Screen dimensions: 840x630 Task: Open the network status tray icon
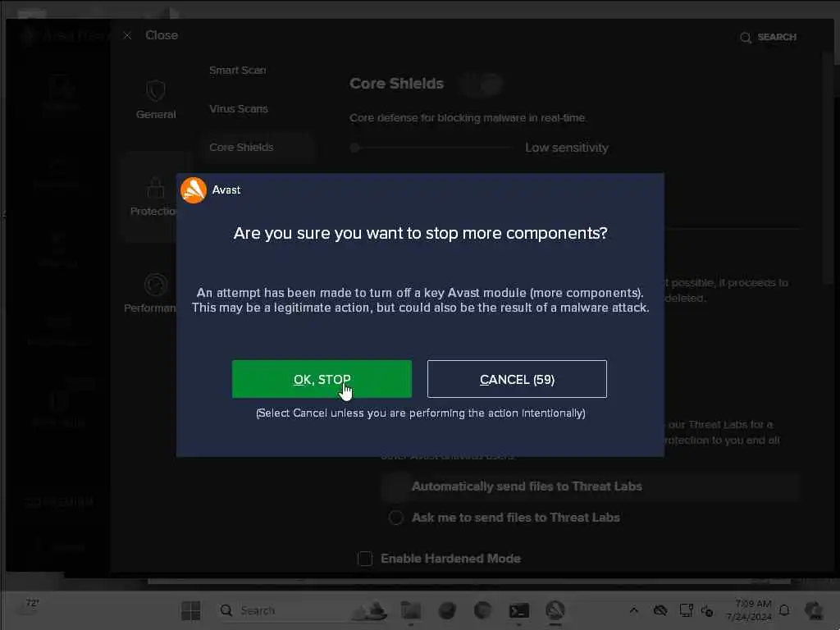click(687, 610)
